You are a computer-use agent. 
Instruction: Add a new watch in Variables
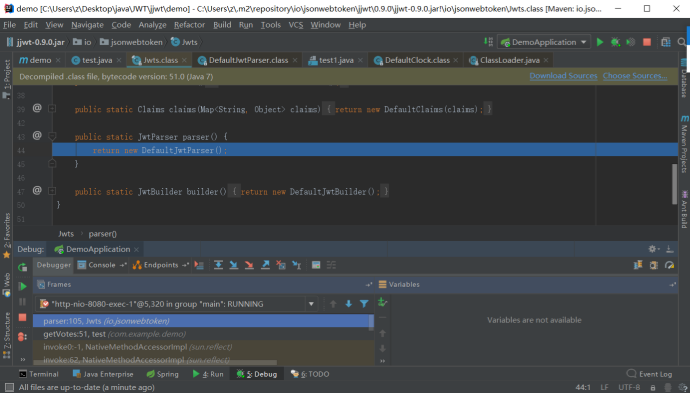tap(382, 302)
